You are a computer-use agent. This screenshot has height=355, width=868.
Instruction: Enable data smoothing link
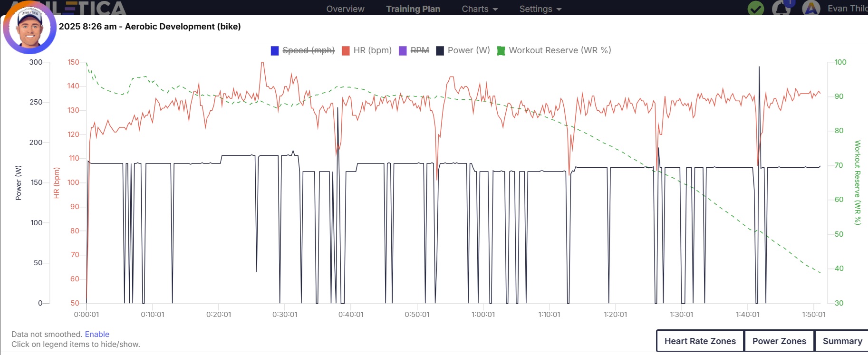click(97, 334)
